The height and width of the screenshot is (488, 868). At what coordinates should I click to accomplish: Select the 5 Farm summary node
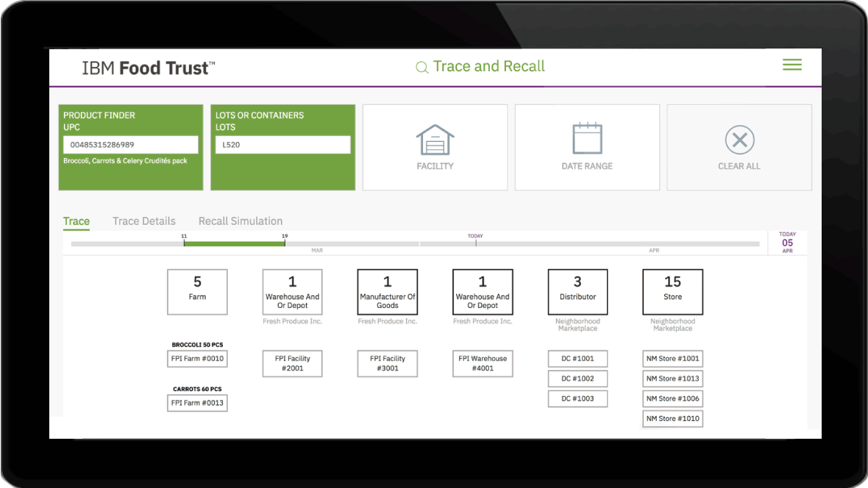tap(197, 291)
